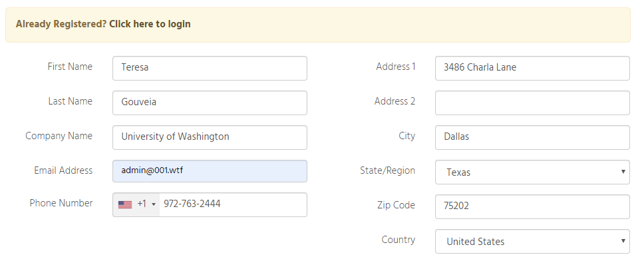The height and width of the screenshot is (271, 644).
Task: Open the +1 country code dropdown arrow
Action: tap(154, 204)
